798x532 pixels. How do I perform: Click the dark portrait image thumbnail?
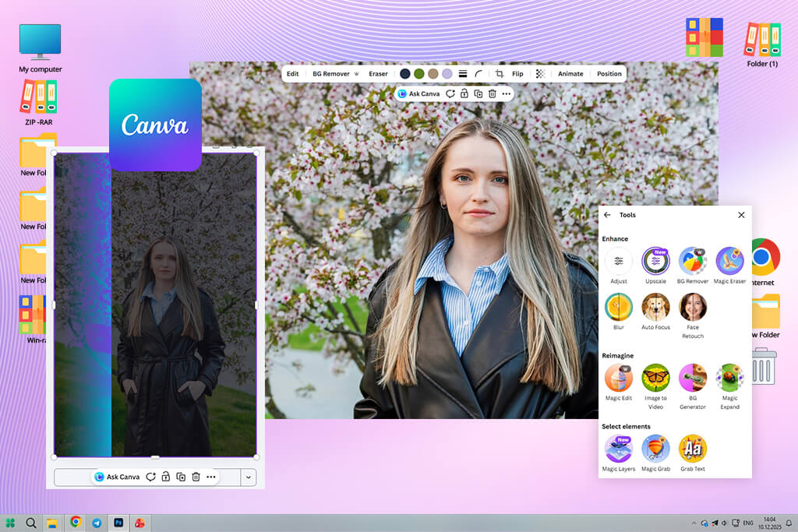pos(155,305)
